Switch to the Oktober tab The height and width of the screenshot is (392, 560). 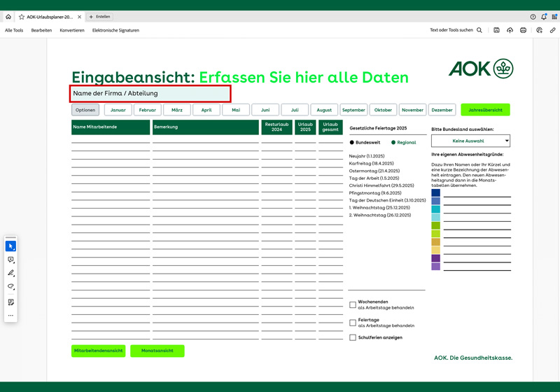[x=383, y=110]
